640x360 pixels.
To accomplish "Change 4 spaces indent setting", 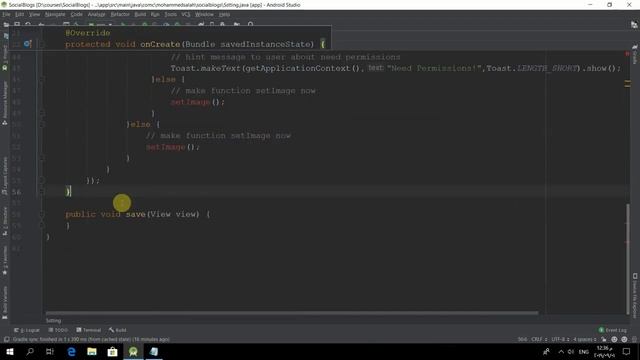I will coord(584,339).
